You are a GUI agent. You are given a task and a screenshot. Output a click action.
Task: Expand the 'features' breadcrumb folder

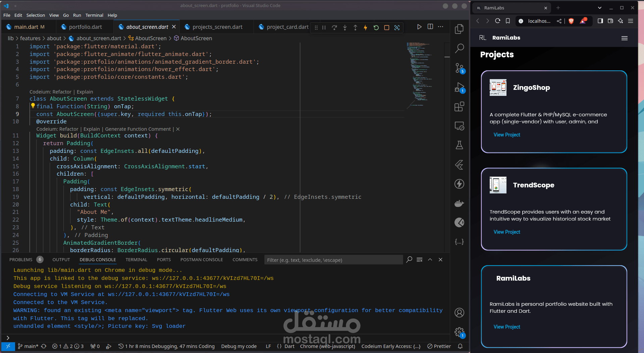tap(30, 38)
